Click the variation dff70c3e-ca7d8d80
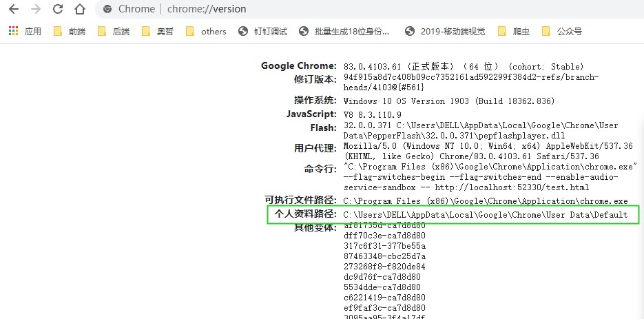 384,236
